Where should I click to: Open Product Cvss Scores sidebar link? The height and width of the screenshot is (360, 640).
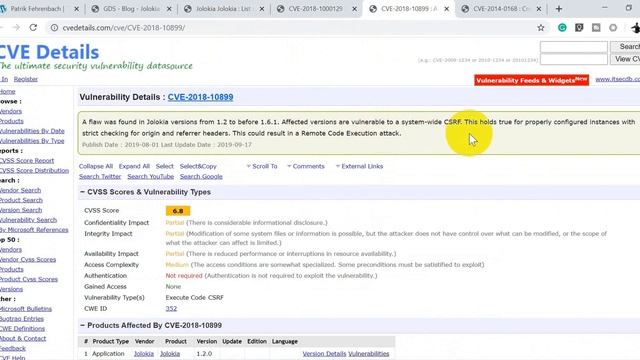(29, 279)
